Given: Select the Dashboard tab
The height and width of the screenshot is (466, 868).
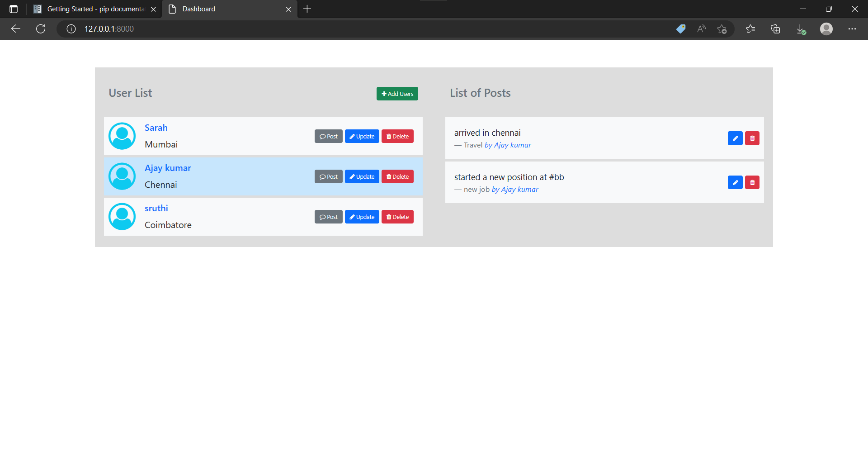Looking at the screenshot, I should pyautogui.click(x=212, y=9).
